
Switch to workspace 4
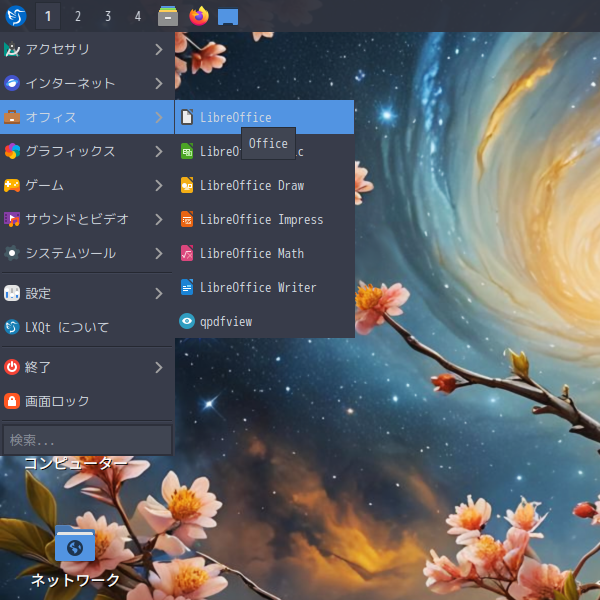(x=138, y=16)
